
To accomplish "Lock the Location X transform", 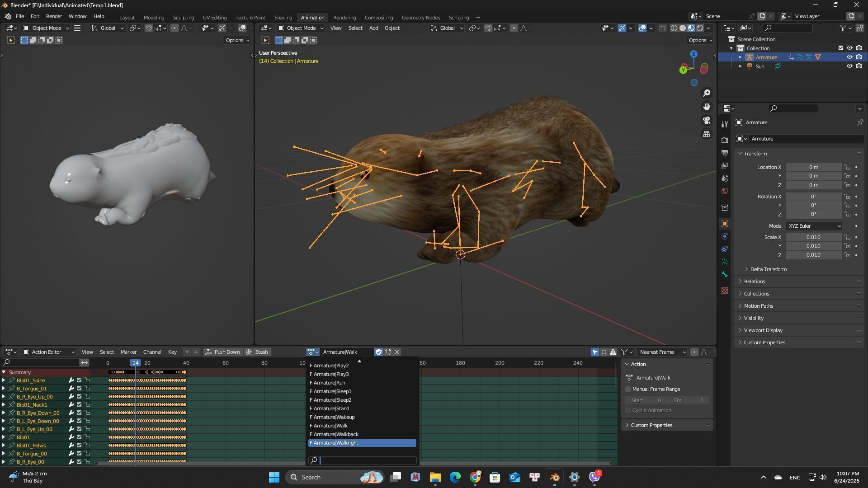I will (x=847, y=167).
